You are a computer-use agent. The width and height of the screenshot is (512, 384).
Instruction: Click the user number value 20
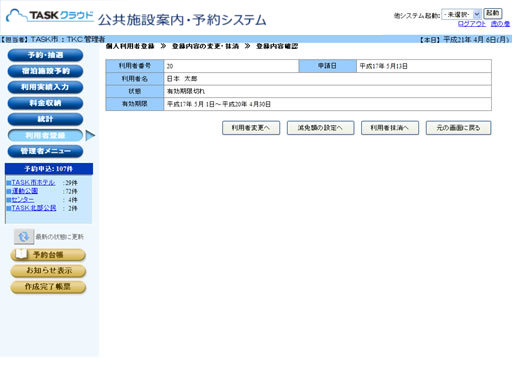170,66
